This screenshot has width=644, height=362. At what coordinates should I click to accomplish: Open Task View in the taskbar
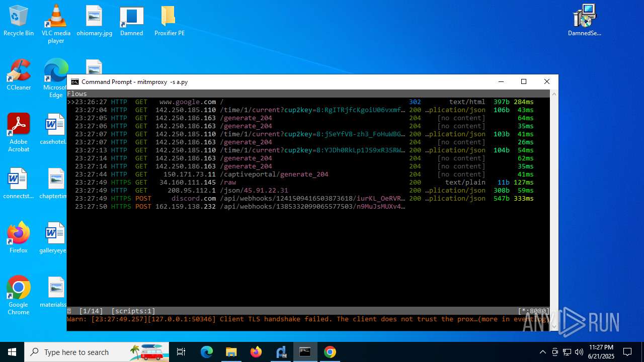[x=181, y=352]
